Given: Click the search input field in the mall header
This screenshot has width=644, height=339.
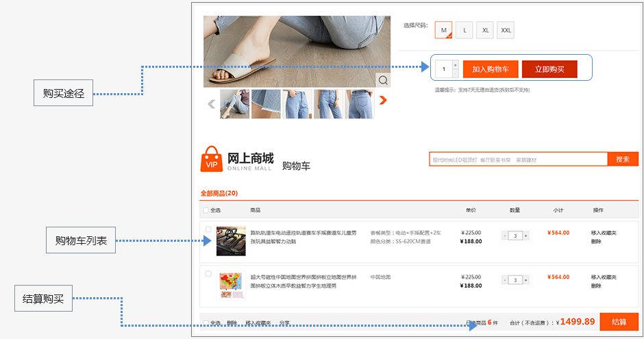Looking at the screenshot, I should click(518, 160).
